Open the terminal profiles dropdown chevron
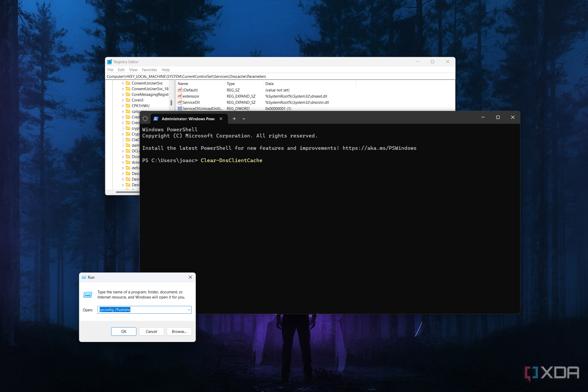 tap(244, 119)
